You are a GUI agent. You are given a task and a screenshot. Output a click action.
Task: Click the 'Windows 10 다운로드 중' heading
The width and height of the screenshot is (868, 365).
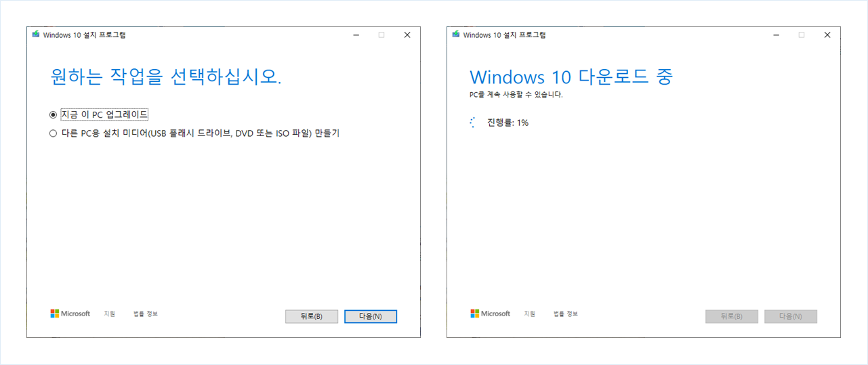coord(571,76)
